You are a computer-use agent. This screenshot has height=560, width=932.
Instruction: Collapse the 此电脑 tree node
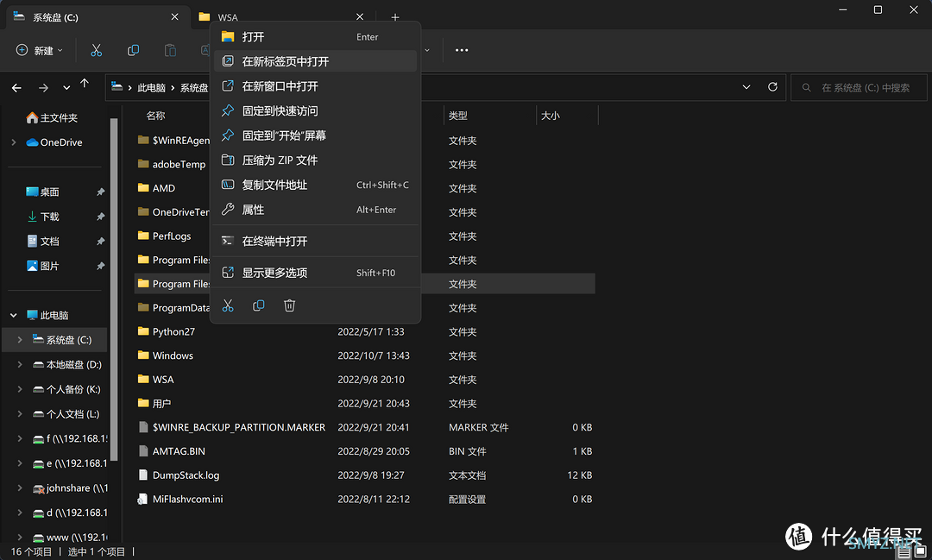click(x=14, y=315)
